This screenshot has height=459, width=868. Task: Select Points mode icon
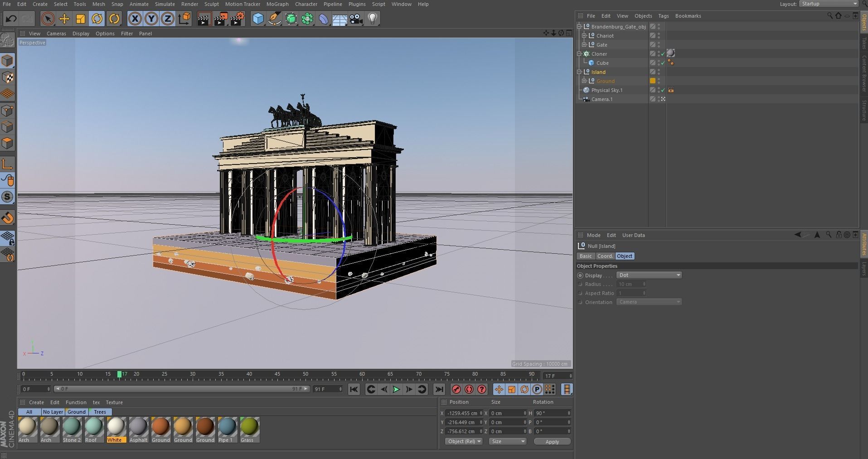pyautogui.click(x=8, y=111)
